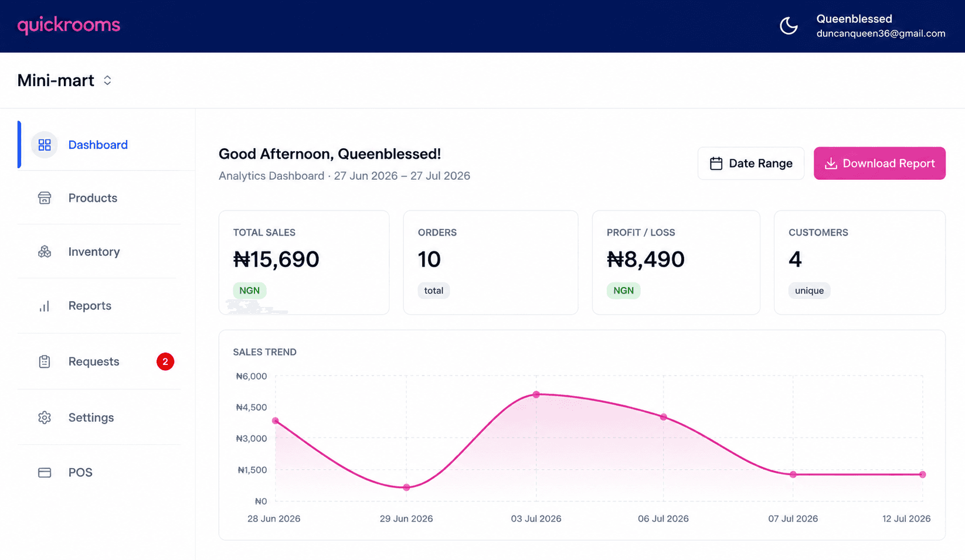Click the red Requests notification badge

click(x=165, y=361)
